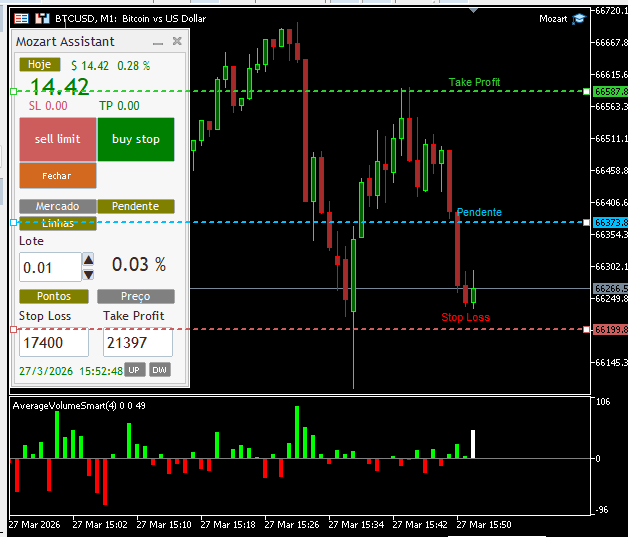
Task: Click the 27 Mar 15:50 time label
Action: (484, 525)
